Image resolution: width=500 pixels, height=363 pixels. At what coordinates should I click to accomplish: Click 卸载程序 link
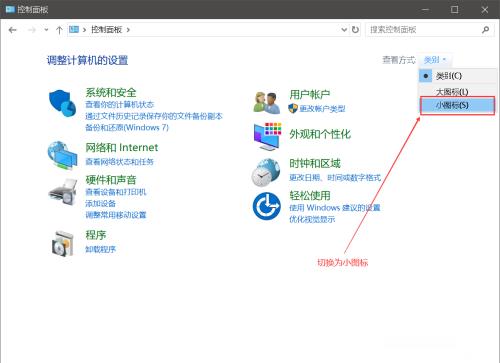tap(100, 249)
